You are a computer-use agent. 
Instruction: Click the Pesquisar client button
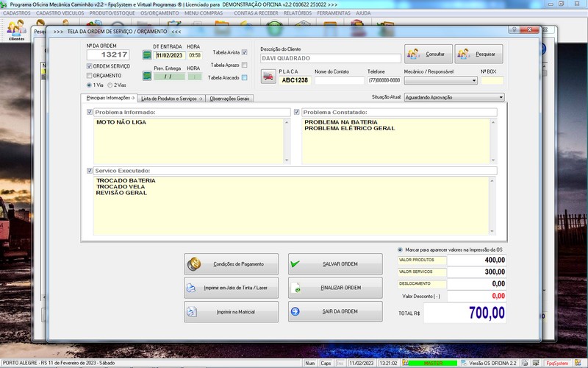click(479, 54)
